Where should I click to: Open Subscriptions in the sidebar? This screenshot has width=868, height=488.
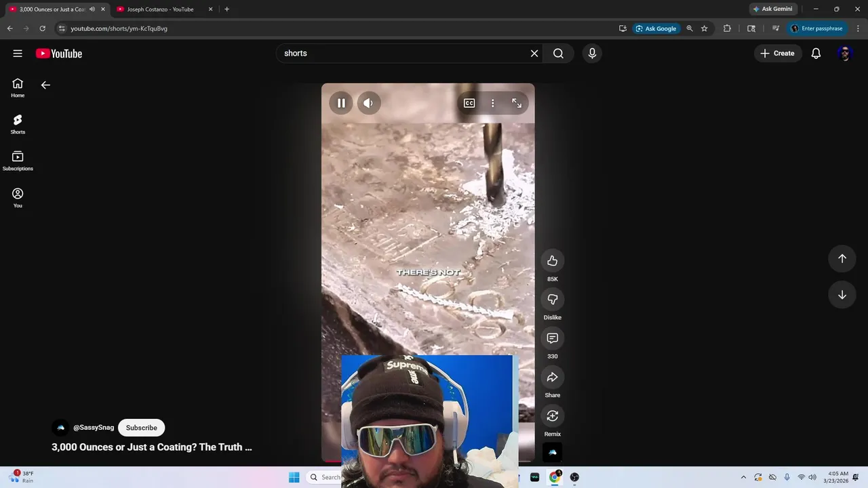(x=18, y=161)
